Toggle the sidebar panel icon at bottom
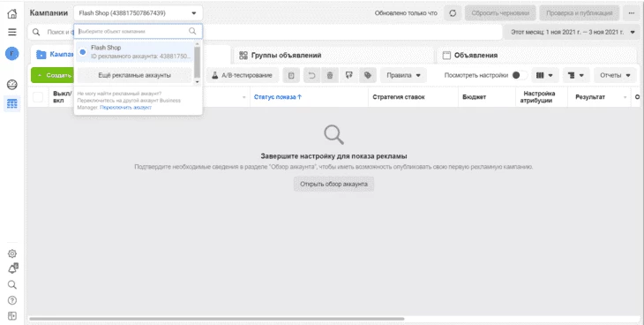The width and height of the screenshot is (644, 325). (12, 316)
